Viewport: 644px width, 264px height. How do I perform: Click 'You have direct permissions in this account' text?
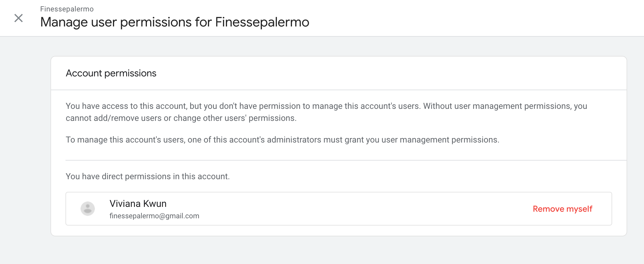coord(148,176)
